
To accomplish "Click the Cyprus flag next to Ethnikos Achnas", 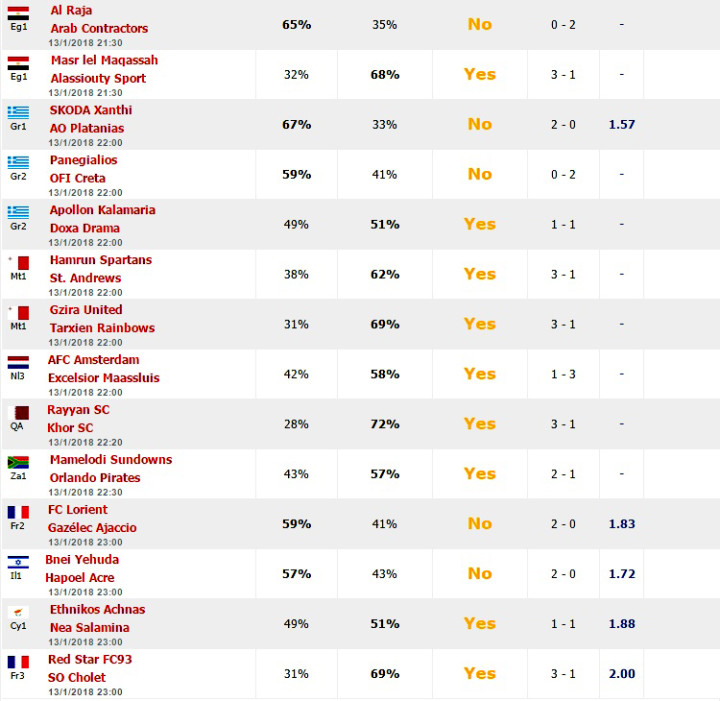I will [x=18, y=612].
